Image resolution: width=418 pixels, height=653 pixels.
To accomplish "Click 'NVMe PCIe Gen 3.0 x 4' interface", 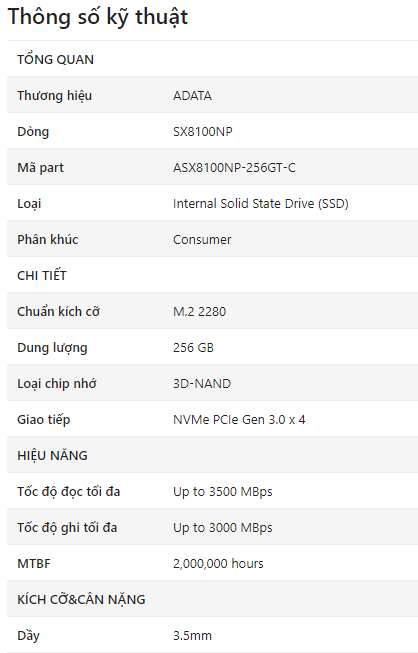I will 239,420.
